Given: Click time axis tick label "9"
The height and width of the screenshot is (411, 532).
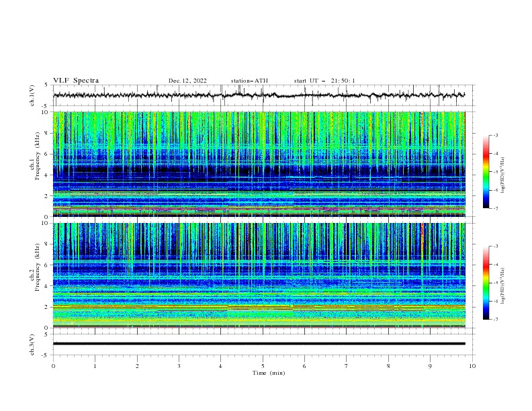Looking at the screenshot, I should click(x=430, y=366).
